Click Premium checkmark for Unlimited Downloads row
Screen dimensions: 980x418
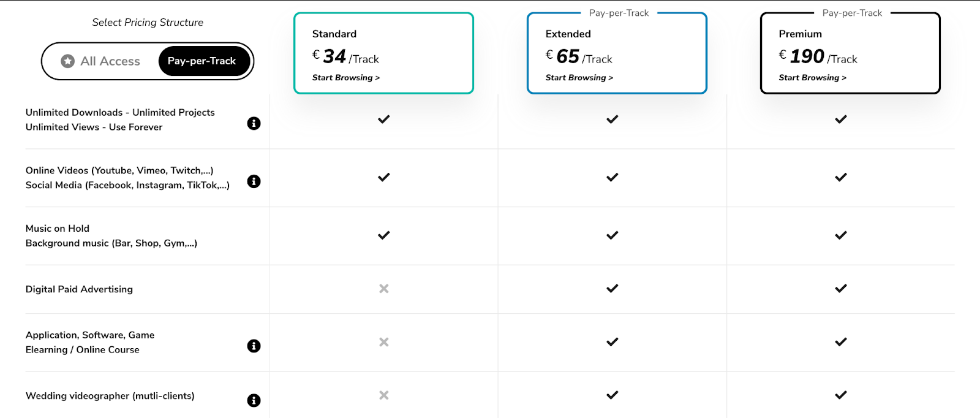(840, 120)
